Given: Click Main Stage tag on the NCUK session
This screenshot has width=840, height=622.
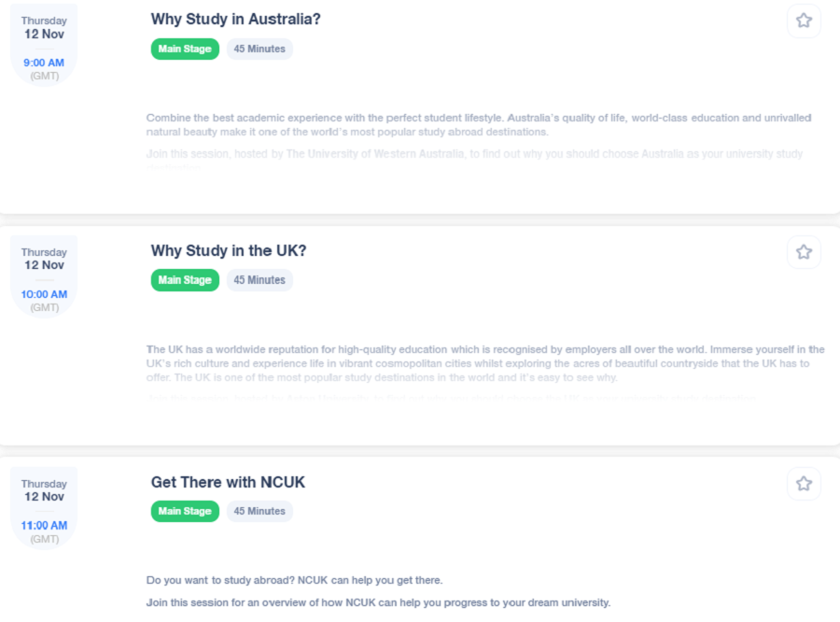Looking at the screenshot, I should [185, 511].
